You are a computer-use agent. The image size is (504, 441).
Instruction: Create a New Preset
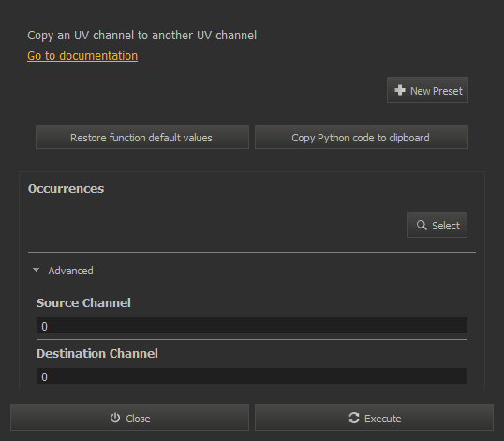(427, 90)
